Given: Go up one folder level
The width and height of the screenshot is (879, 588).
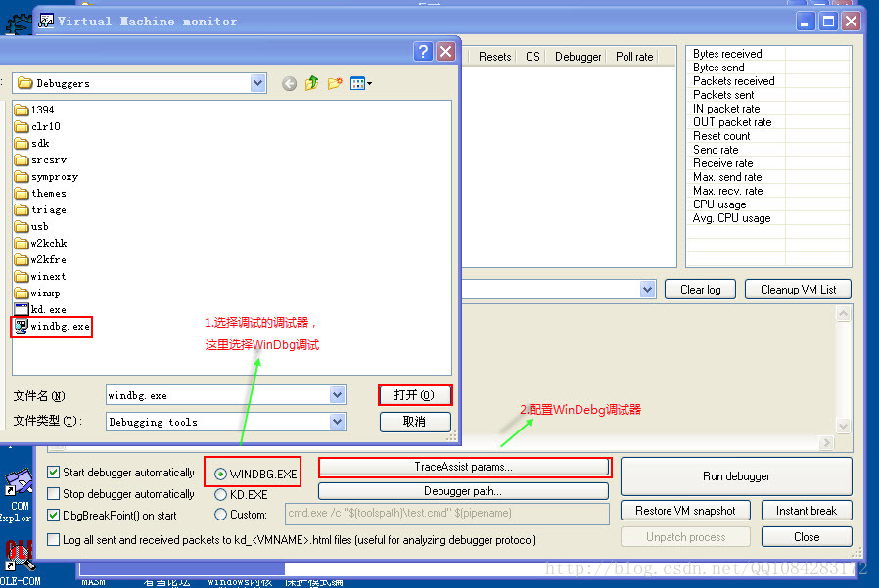Looking at the screenshot, I should pos(311,83).
